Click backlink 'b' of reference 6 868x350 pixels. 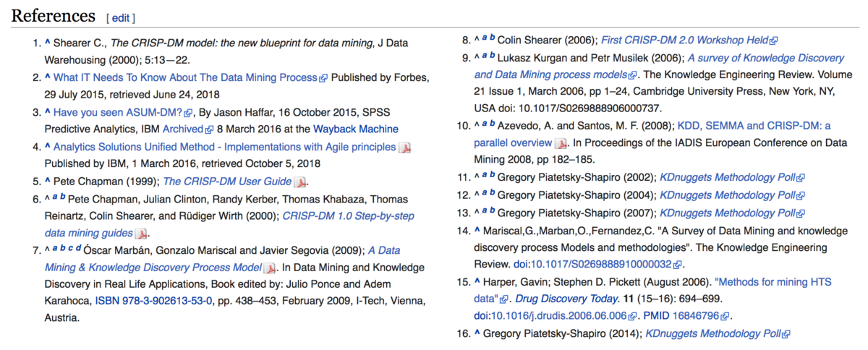click(x=64, y=197)
